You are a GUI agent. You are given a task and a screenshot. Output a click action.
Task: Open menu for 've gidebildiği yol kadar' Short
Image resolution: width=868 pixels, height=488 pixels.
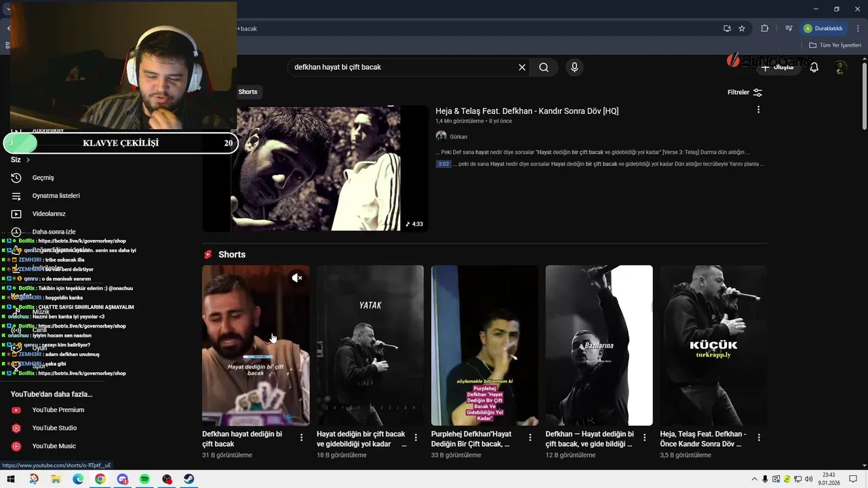pyautogui.click(x=416, y=438)
